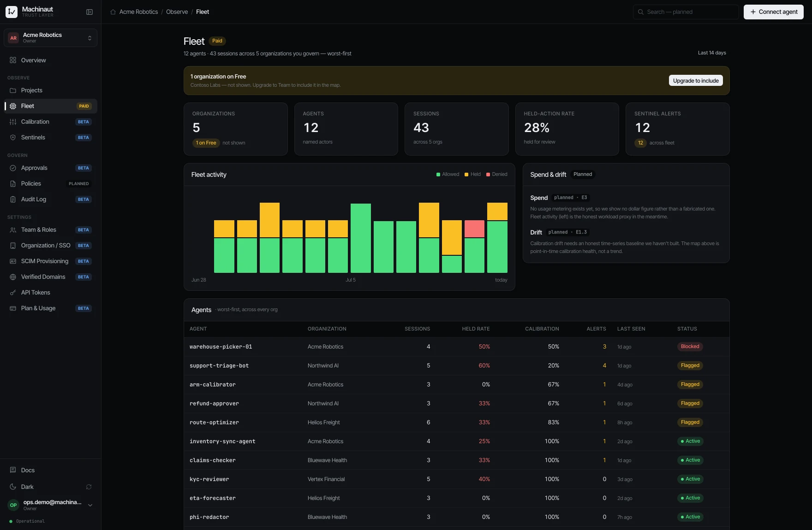The image size is (812, 530).
Task: Click the Docs book icon
Action: (x=13, y=470)
